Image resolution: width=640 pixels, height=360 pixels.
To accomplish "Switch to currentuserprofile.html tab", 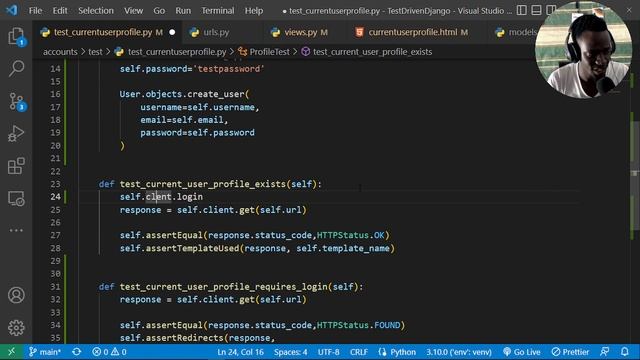I will tap(412, 32).
